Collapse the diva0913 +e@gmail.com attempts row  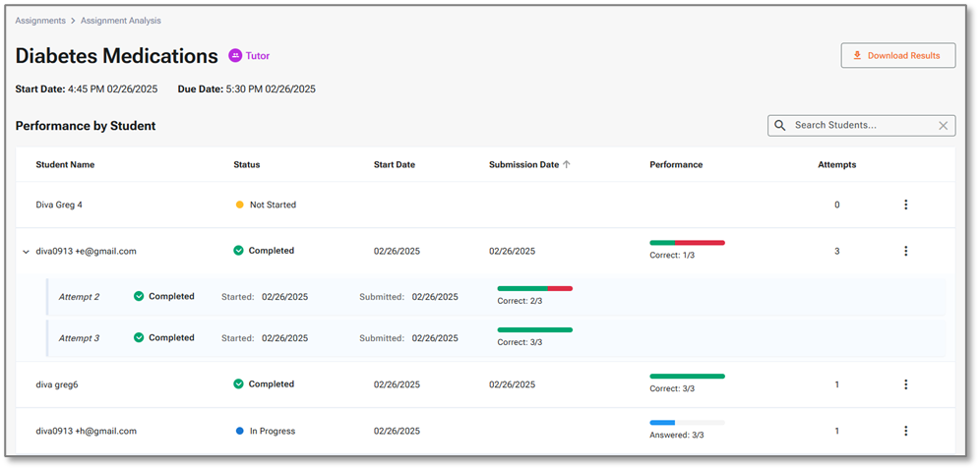[x=26, y=252]
